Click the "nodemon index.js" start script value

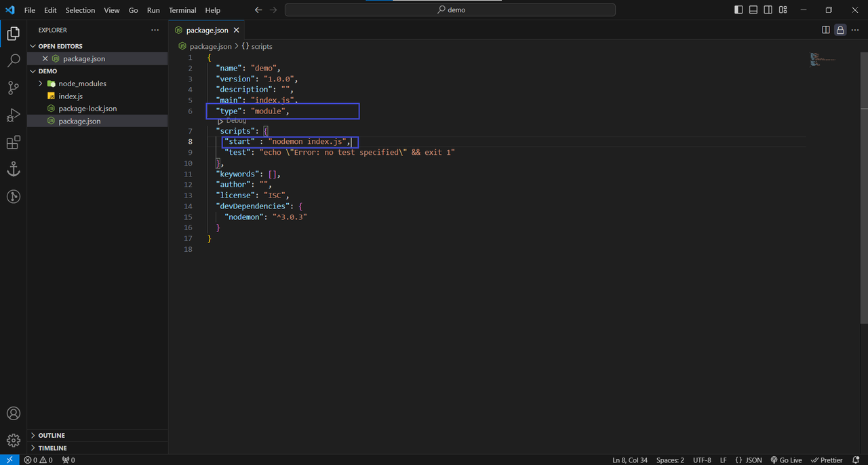(x=309, y=142)
